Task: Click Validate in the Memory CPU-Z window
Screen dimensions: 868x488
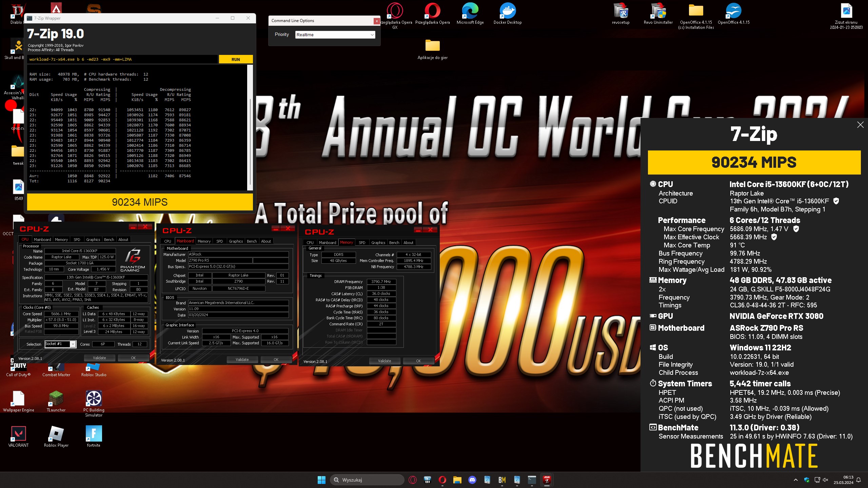Action: (x=384, y=361)
